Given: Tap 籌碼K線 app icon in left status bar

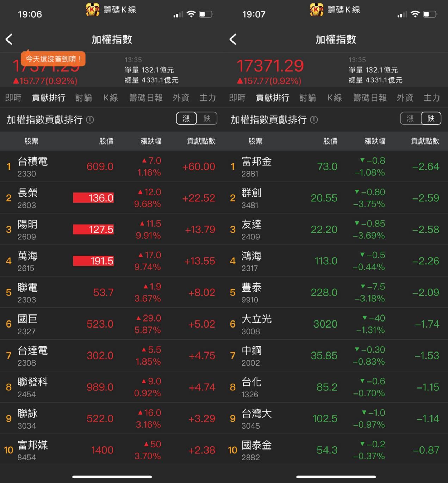Looking at the screenshot, I should [92, 10].
